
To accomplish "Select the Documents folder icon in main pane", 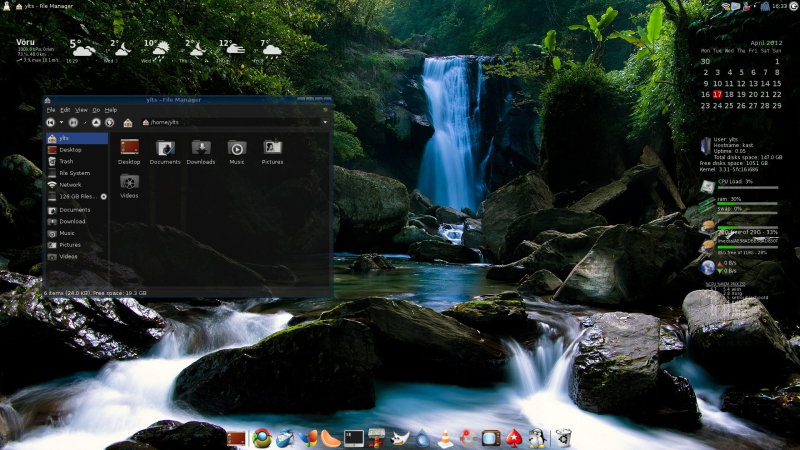I will point(165,152).
